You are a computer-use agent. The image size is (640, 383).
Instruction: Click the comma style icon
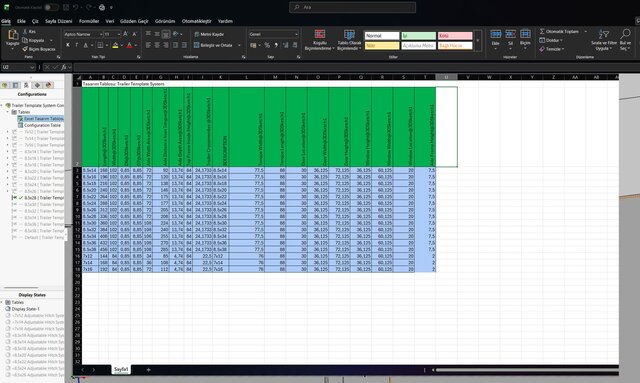[276, 45]
